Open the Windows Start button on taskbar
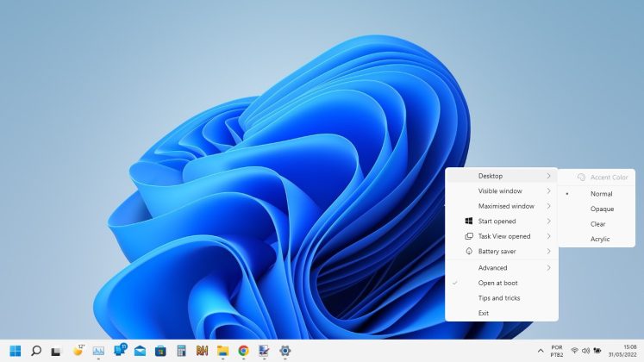 coord(16,351)
